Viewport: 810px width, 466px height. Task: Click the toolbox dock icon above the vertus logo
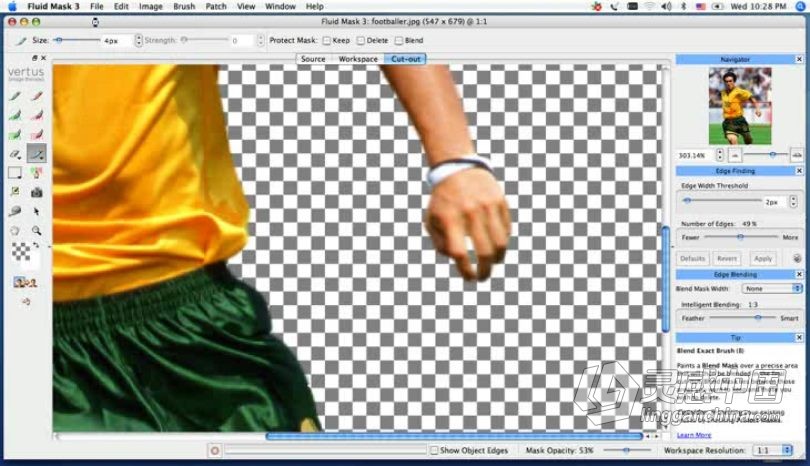click(x=35, y=58)
